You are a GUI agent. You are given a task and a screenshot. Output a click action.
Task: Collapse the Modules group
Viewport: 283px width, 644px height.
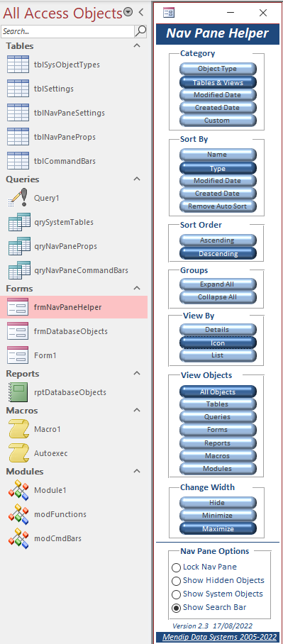coord(137,471)
